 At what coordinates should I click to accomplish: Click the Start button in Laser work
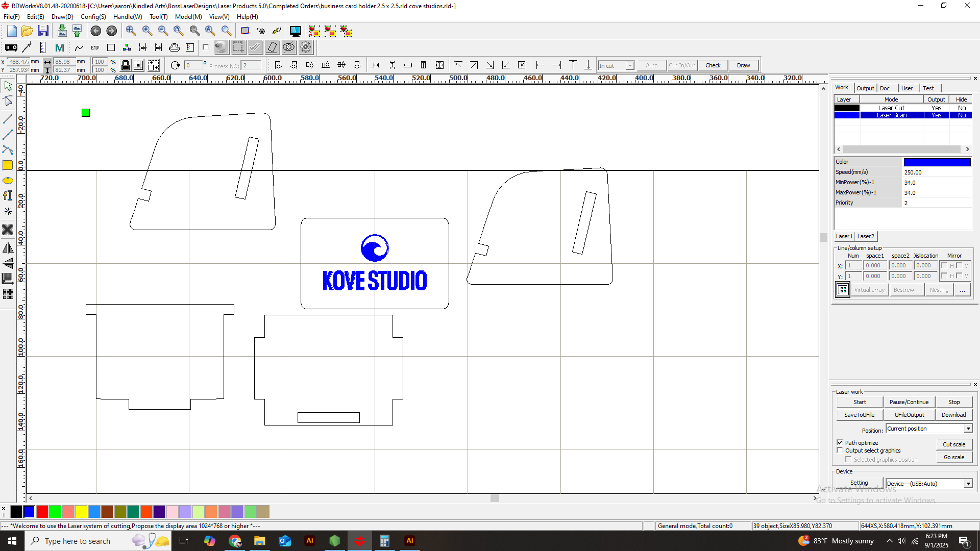[x=860, y=402]
